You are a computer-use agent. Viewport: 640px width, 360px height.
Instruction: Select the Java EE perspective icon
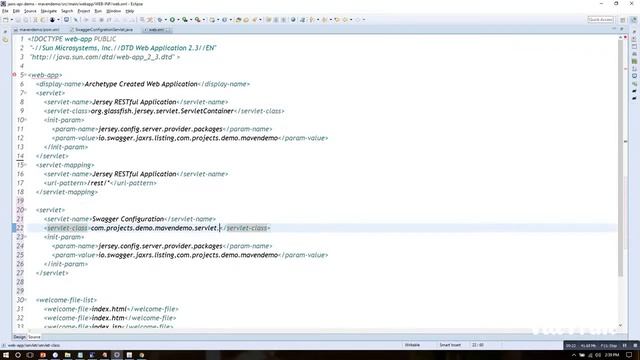[x=633, y=20]
